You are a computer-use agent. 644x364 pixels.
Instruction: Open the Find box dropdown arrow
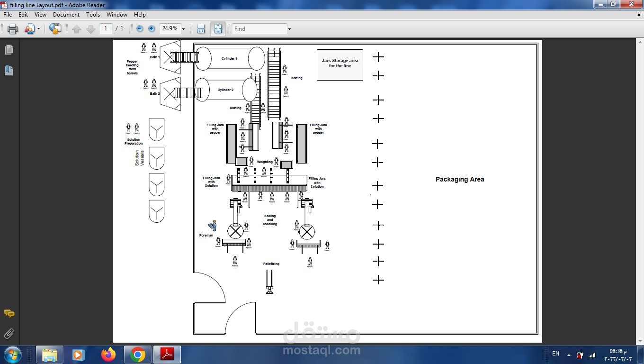[x=288, y=28]
